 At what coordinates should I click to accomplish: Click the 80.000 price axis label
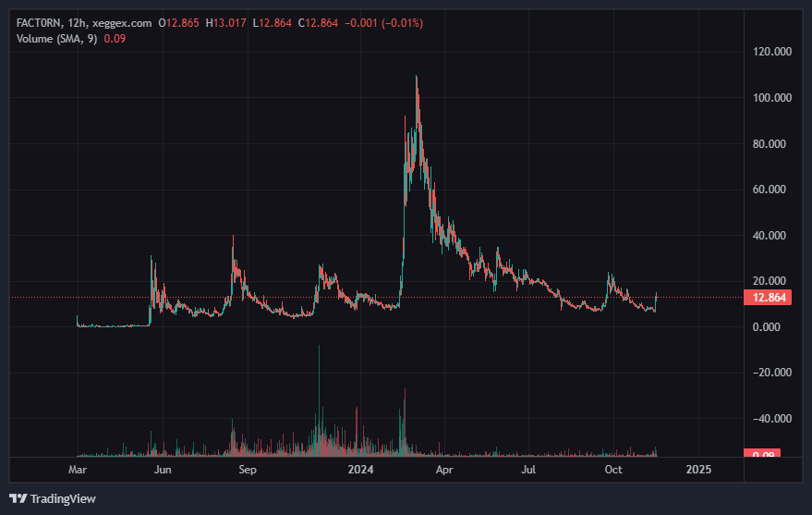pos(769,144)
